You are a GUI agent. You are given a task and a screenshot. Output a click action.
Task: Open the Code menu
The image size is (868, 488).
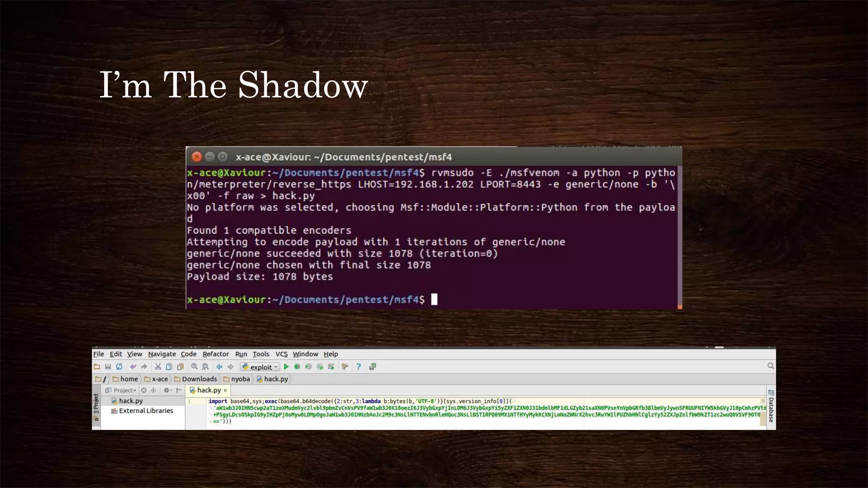189,354
